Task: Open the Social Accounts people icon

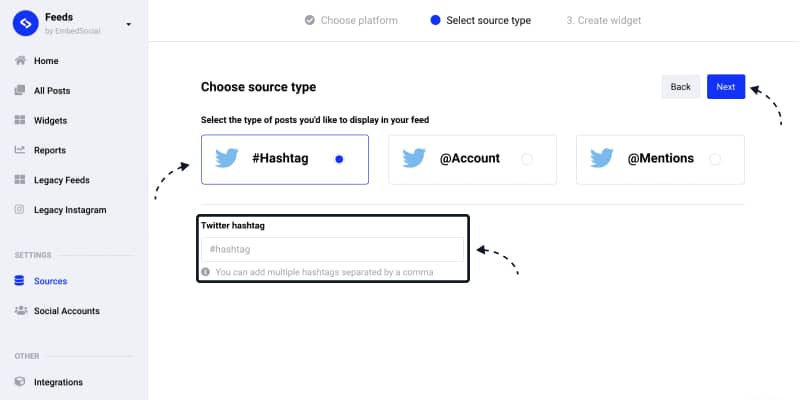Action: [20, 310]
